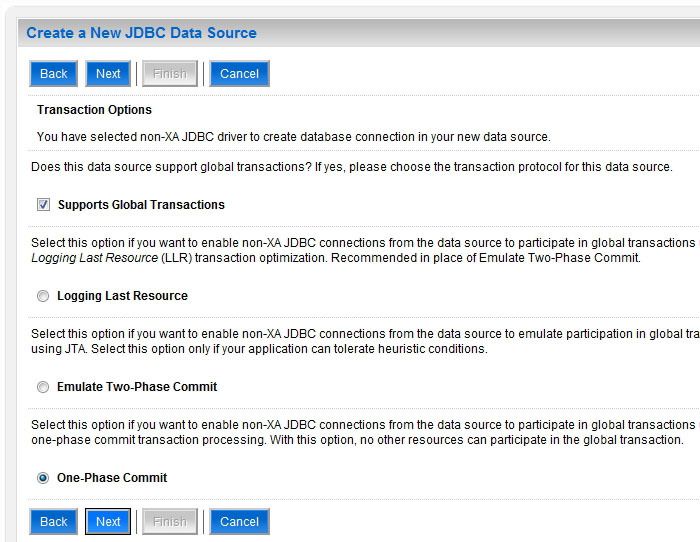Select the Logging Last Resource radio button
Image resolution: width=700 pixels, height=542 pixels.
pyautogui.click(x=43, y=296)
